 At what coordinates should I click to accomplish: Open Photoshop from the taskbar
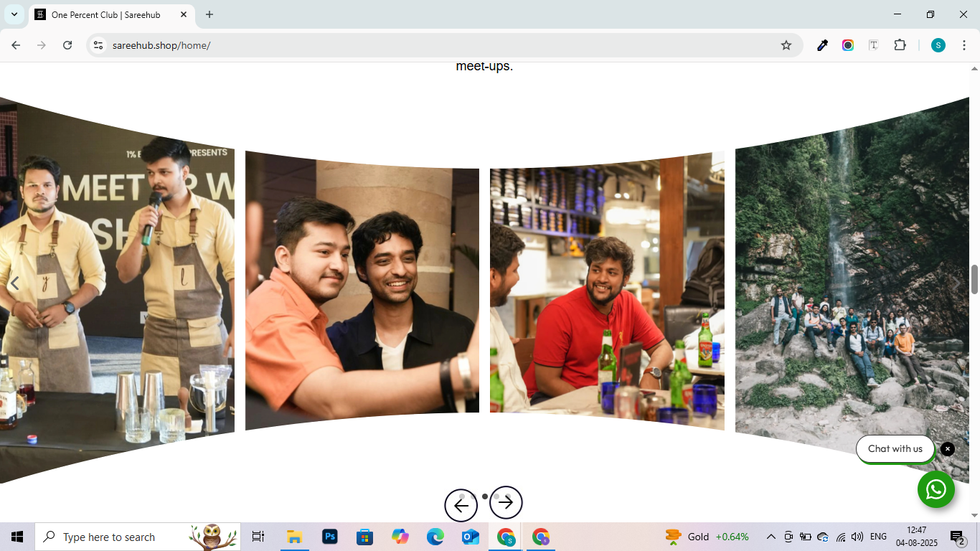330,537
